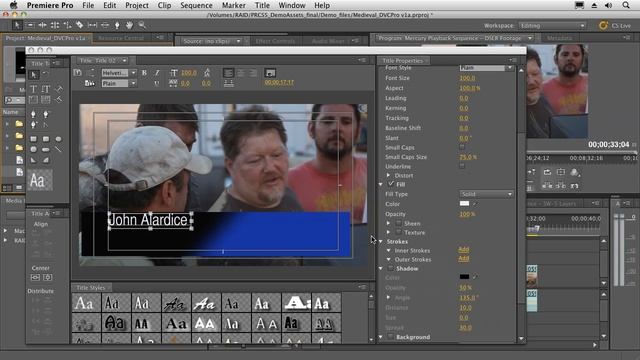Switch to the Audio Mixer tab

328,41
